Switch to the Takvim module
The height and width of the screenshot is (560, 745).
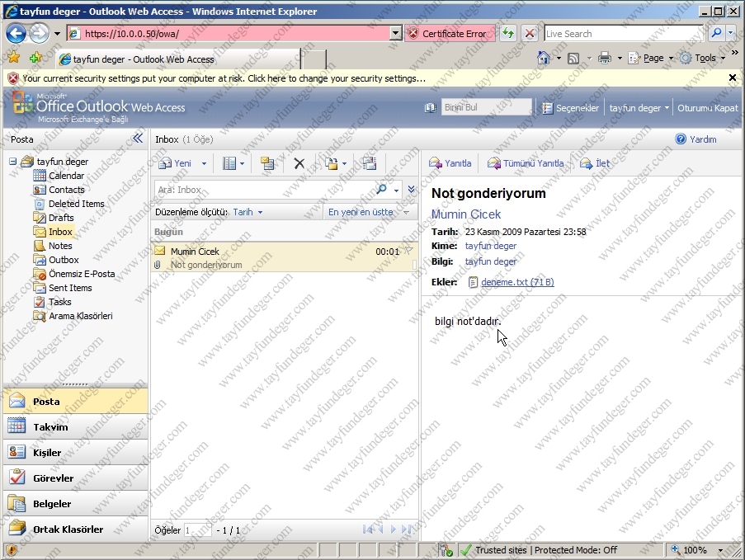[x=76, y=426]
